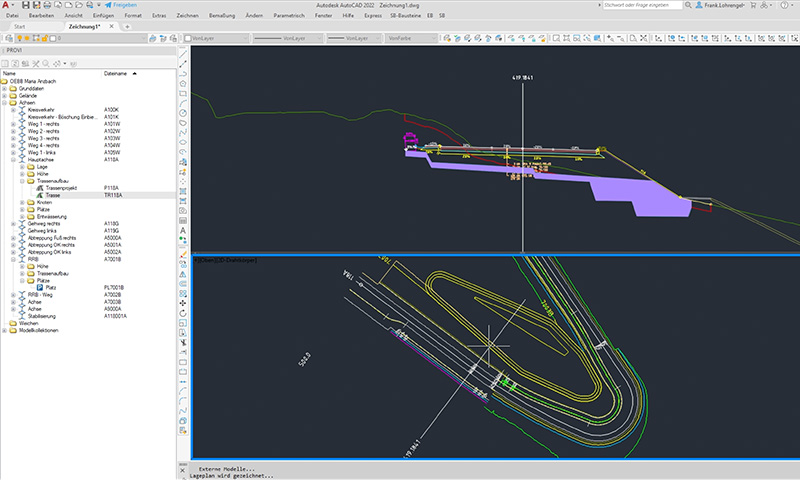
Task: Click the blue Platz item icon in the tree
Action: click(39, 288)
